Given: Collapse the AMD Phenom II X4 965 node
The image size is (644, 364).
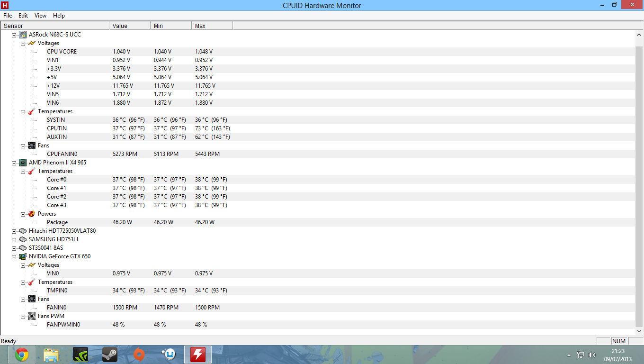Looking at the screenshot, I should click(14, 163).
